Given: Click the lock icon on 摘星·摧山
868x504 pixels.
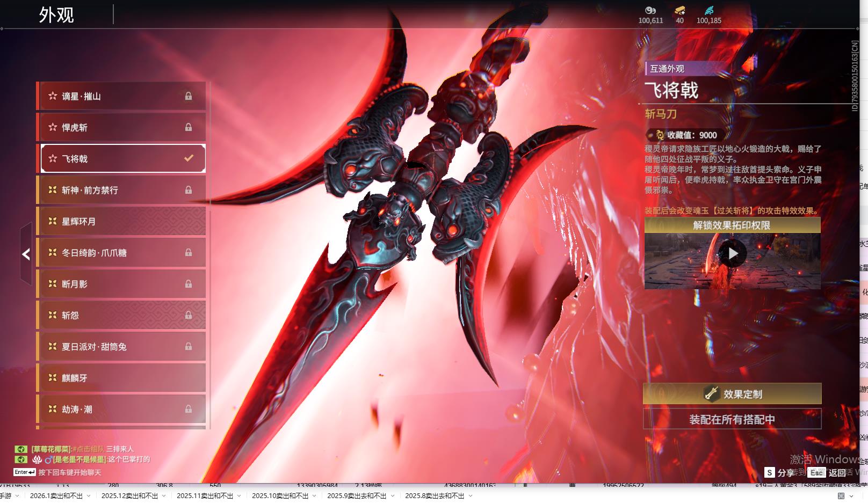Looking at the screenshot, I should point(189,96).
